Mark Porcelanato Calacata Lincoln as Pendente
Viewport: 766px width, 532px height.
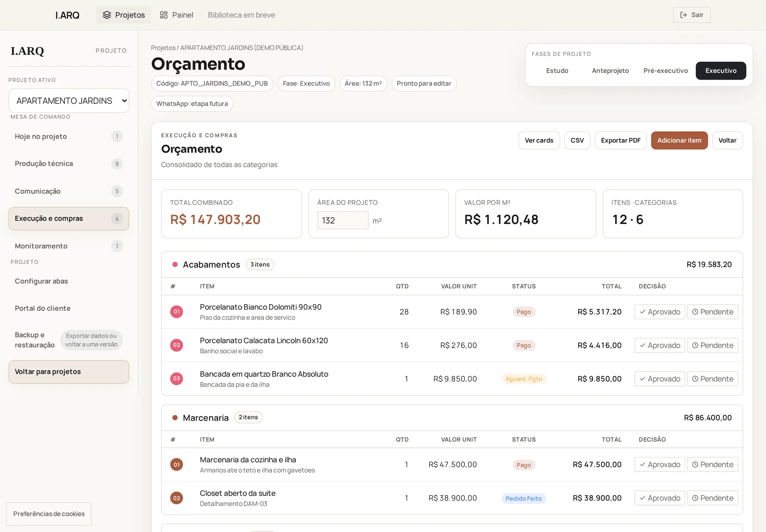[713, 345]
